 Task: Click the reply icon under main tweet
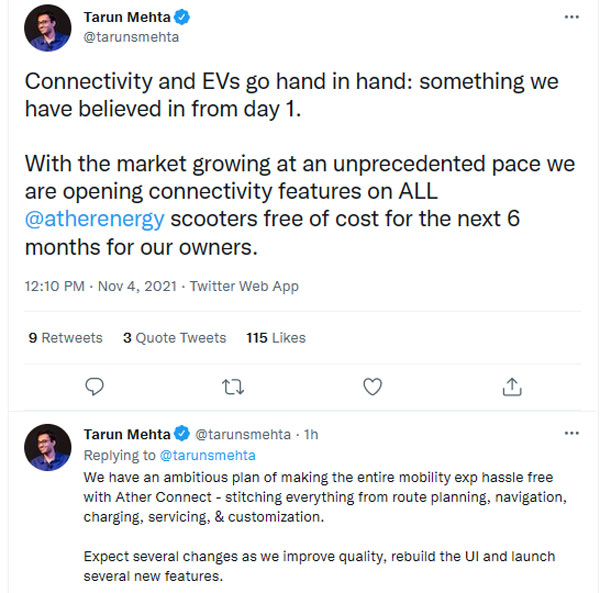click(95, 386)
